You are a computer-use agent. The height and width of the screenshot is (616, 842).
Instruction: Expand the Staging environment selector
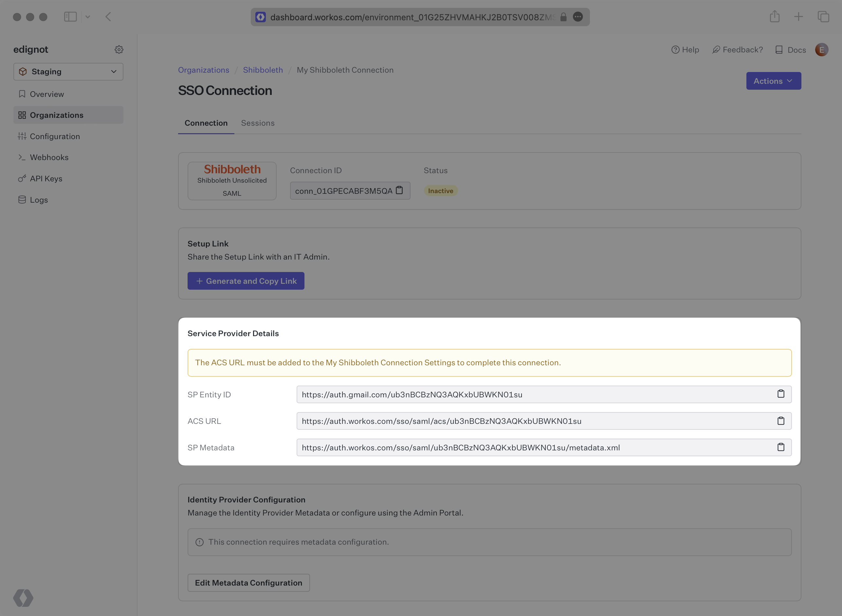(x=69, y=72)
